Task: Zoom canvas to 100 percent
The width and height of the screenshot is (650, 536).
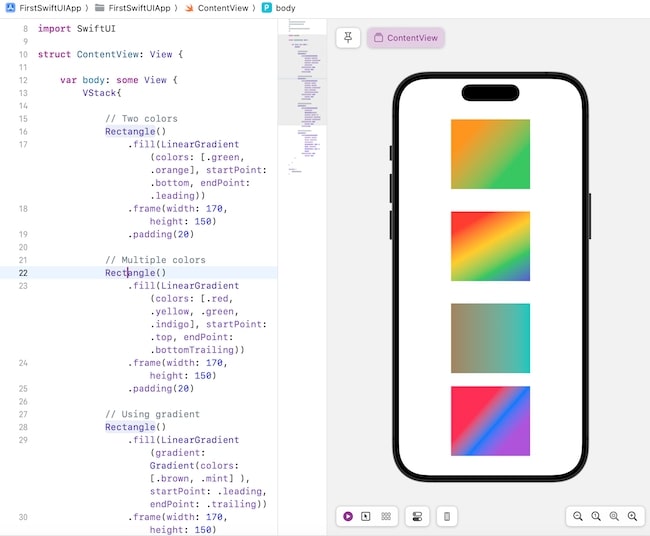Action: (596, 516)
